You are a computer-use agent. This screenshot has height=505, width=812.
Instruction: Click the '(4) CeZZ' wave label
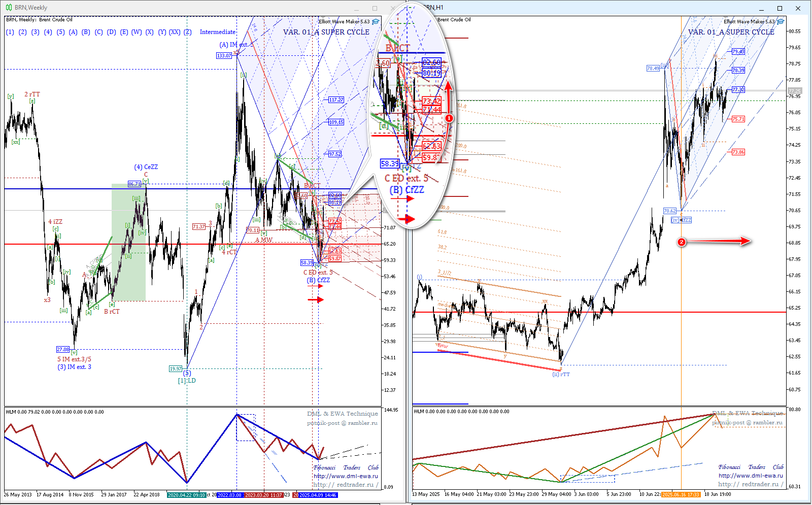[146, 167]
